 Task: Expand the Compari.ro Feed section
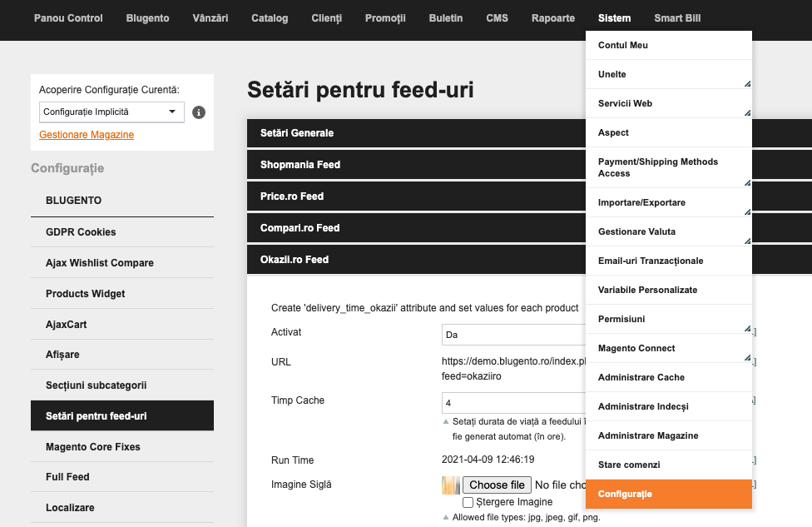[416, 228]
